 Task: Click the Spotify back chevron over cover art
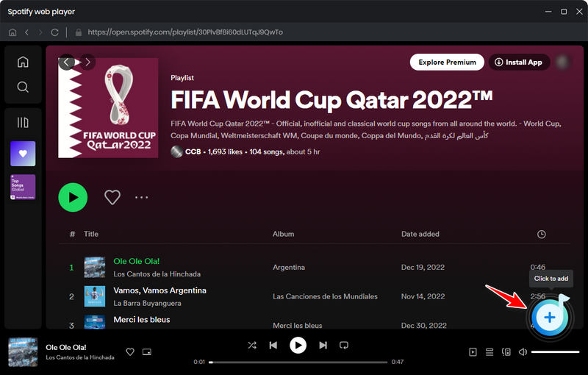pyautogui.click(x=66, y=62)
